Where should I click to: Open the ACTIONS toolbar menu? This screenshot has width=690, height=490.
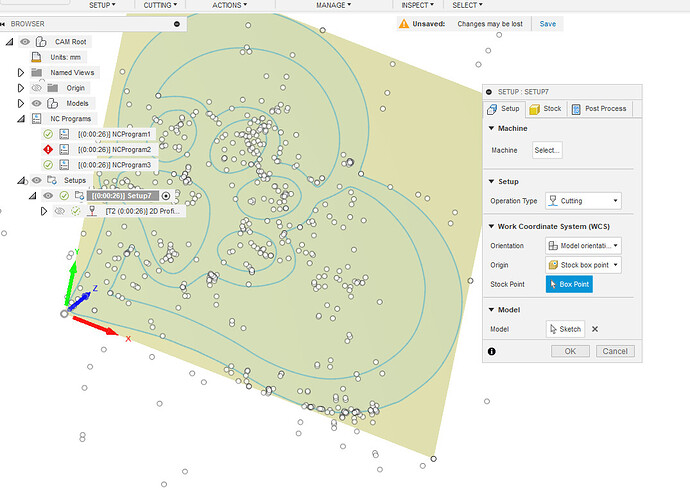(x=229, y=5)
